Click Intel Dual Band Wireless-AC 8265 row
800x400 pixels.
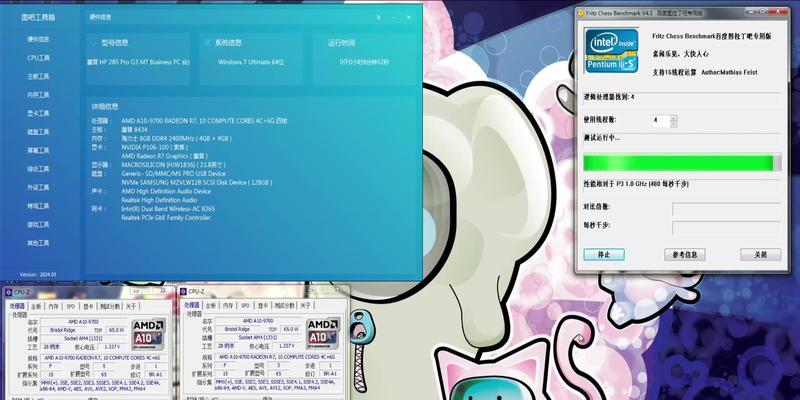(168, 209)
